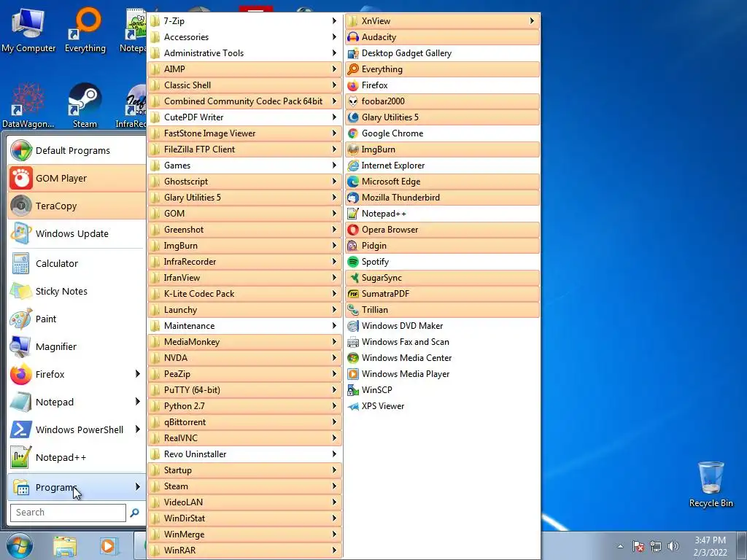Launch Spotify
The height and width of the screenshot is (560, 747).
(442, 262)
